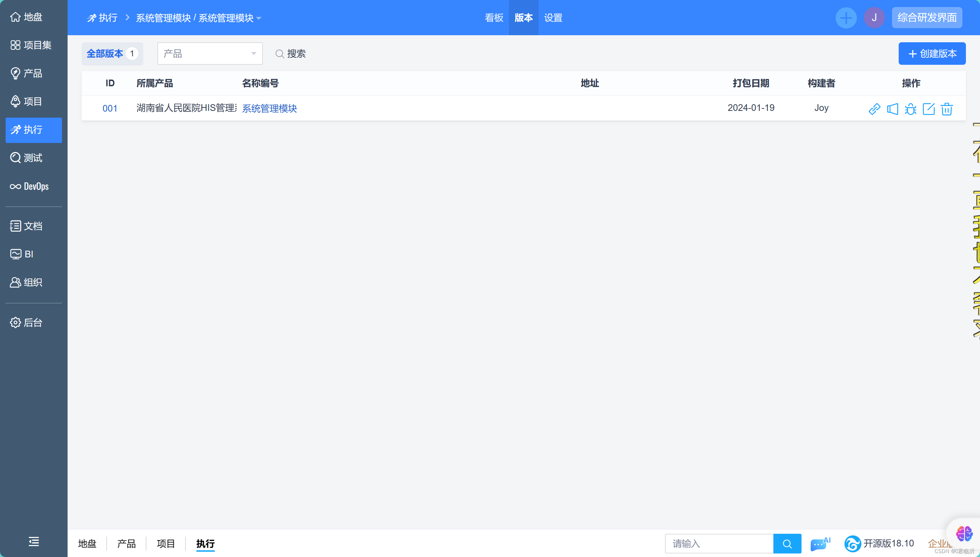Click the edit version pencil icon
The width and height of the screenshot is (980, 557).
tap(928, 109)
